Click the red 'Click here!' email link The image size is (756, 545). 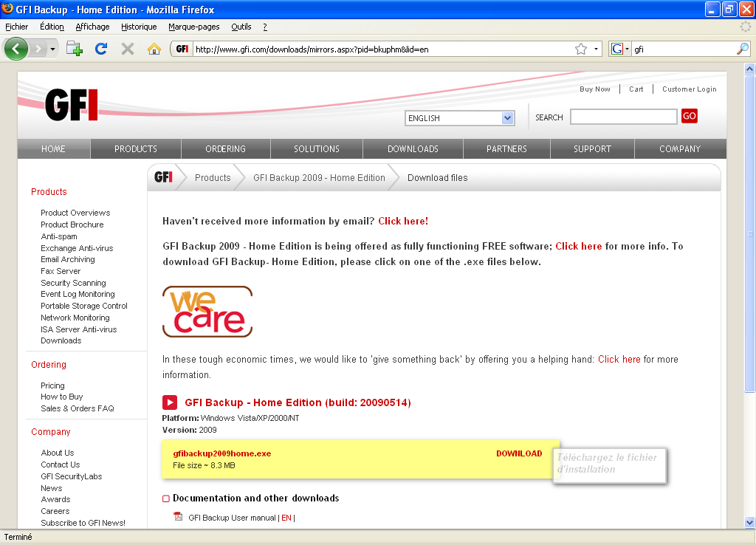point(403,221)
